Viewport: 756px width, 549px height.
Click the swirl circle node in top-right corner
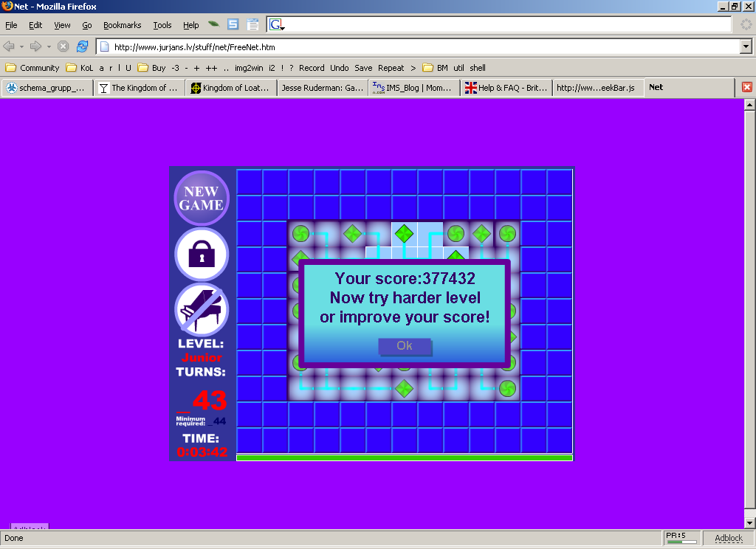(507, 234)
